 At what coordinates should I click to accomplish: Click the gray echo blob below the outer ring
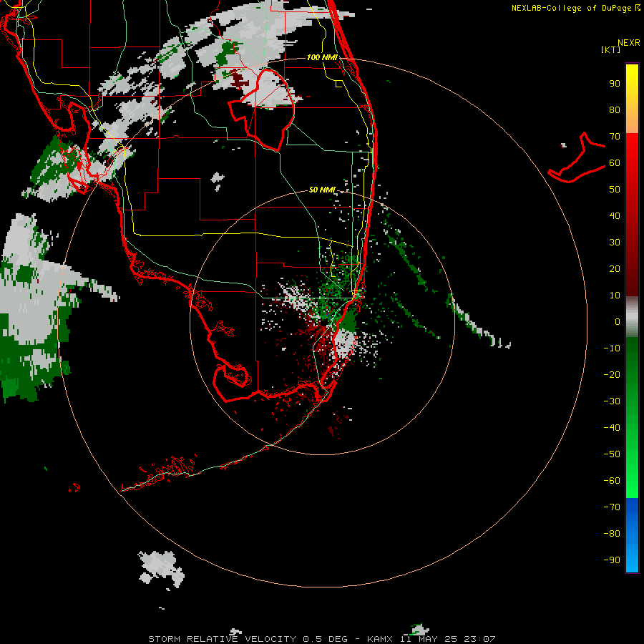[162, 570]
